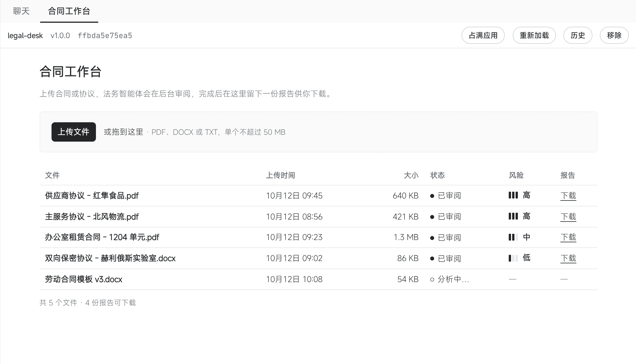636x364 pixels.
Task: Click the 分析中 hollow status dot
Action: [x=432, y=280]
